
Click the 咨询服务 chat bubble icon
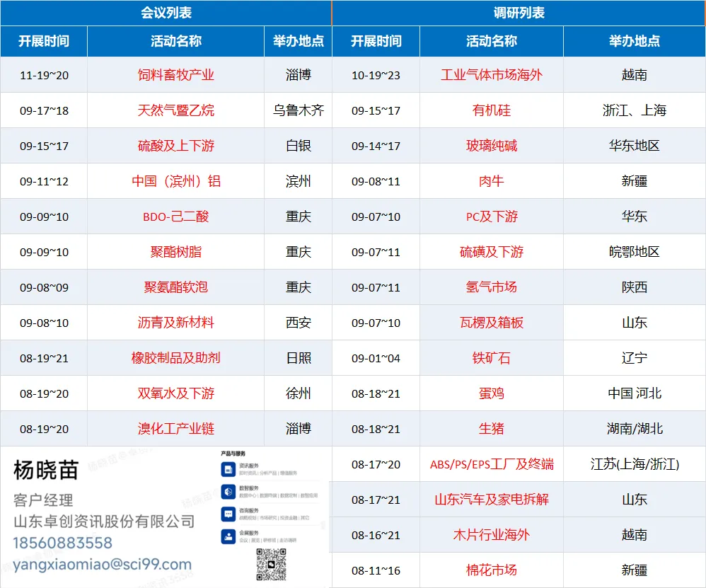[x=228, y=514]
